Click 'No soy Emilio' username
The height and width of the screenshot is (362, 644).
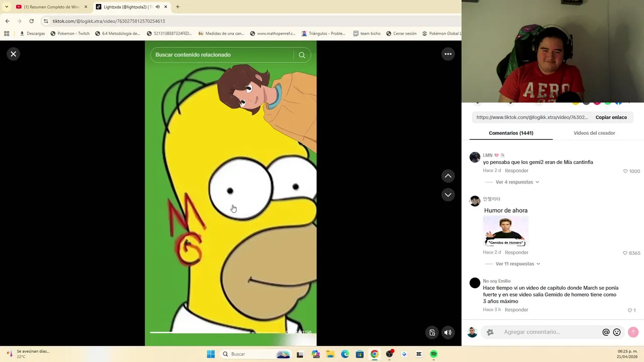(497, 281)
